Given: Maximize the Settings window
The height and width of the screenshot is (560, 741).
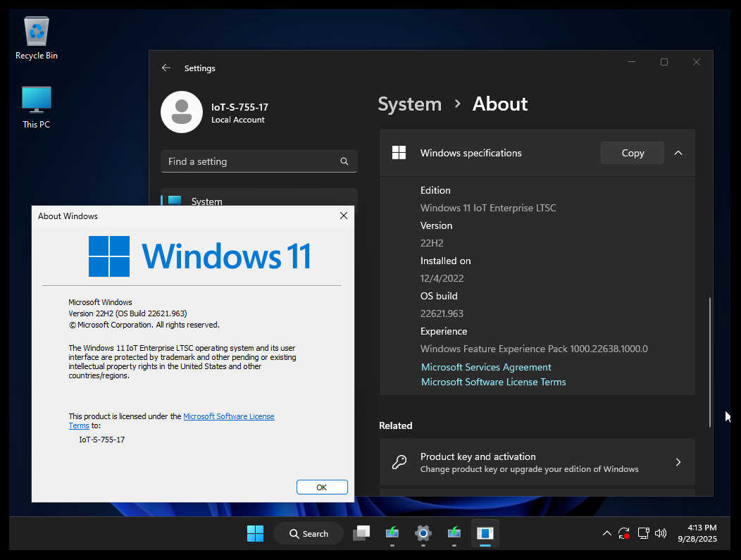Looking at the screenshot, I should tap(664, 62).
